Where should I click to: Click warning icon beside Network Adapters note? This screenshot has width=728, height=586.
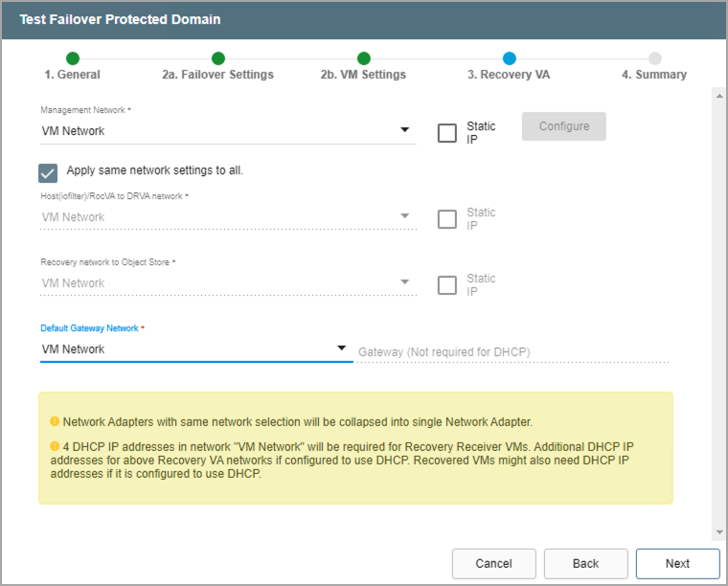55,421
